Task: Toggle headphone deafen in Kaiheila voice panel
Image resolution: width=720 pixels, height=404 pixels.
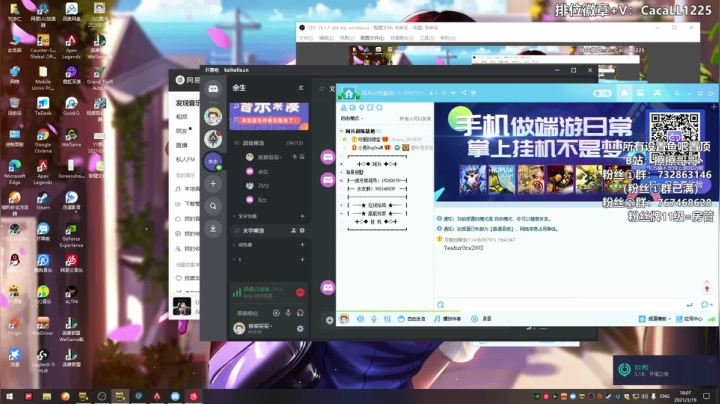Action: [x=300, y=313]
